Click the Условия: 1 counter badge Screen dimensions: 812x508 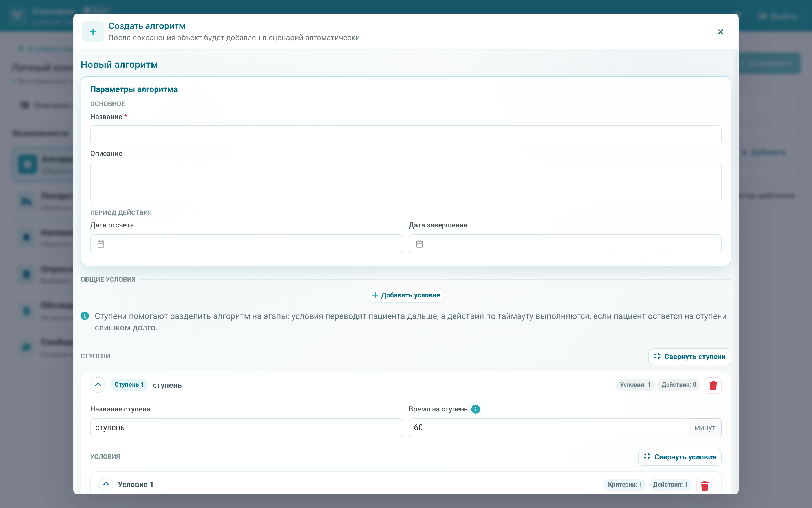click(635, 385)
